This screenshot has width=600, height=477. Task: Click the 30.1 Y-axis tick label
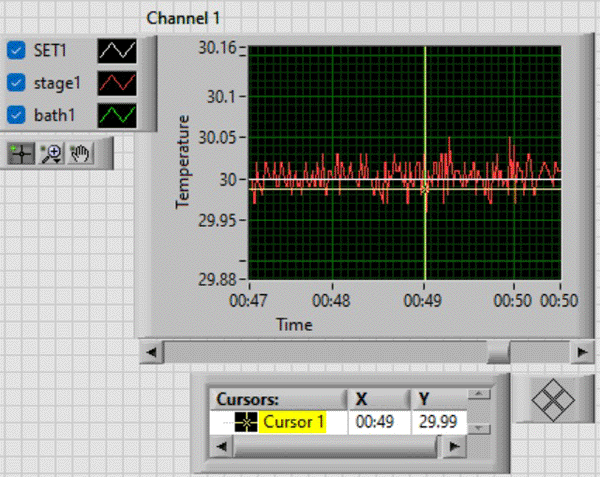(221, 97)
